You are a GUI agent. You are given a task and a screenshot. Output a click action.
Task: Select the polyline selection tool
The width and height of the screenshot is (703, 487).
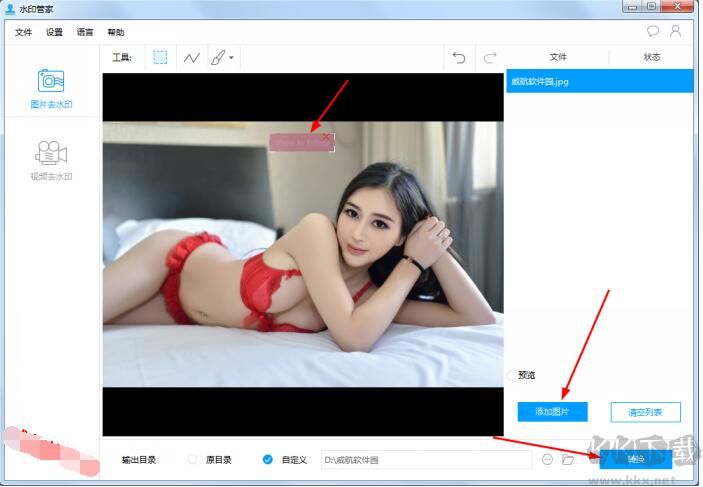point(191,58)
